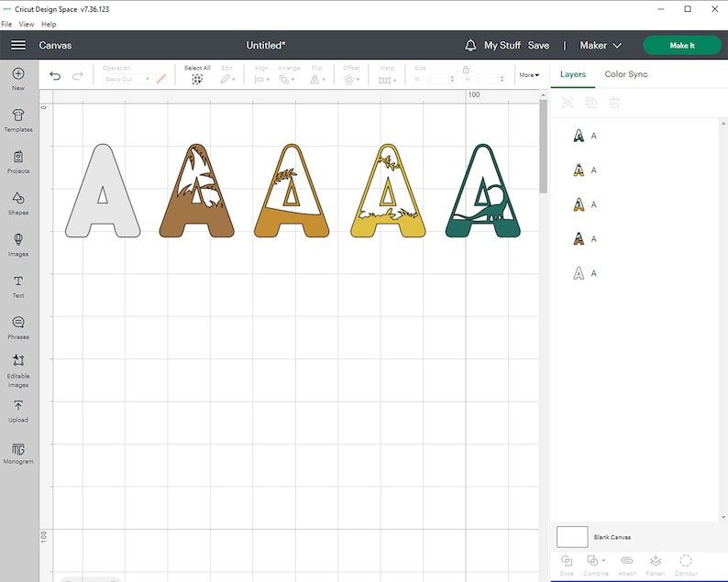Open the Align dropdown
This screenshot has height=582, width=728.
(x=261, y=80)
